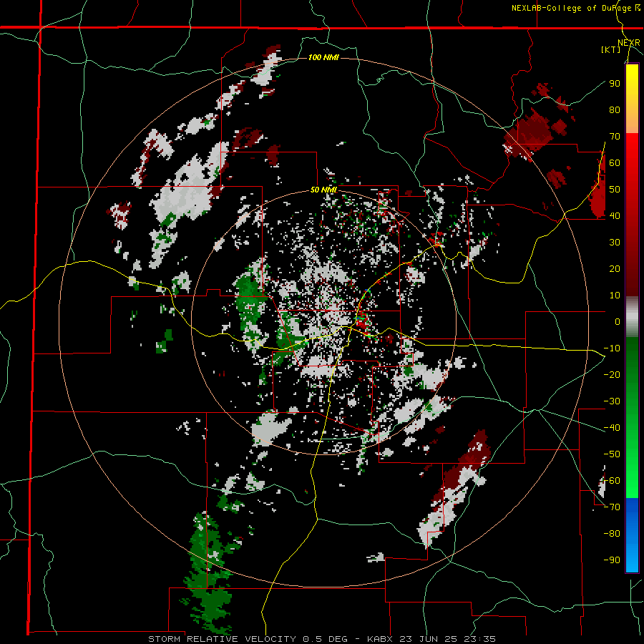
Task: Click the 90 value on the velocity scale
Action: tap(615, 84)
